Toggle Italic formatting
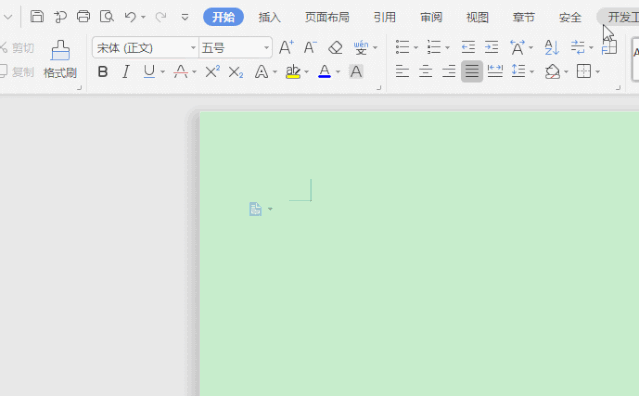This screenshot has width=639, height=396. click(x=126, y=72)
